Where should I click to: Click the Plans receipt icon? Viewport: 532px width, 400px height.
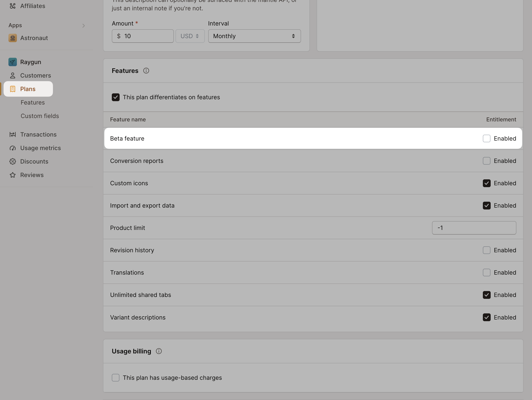pos(12,89)
